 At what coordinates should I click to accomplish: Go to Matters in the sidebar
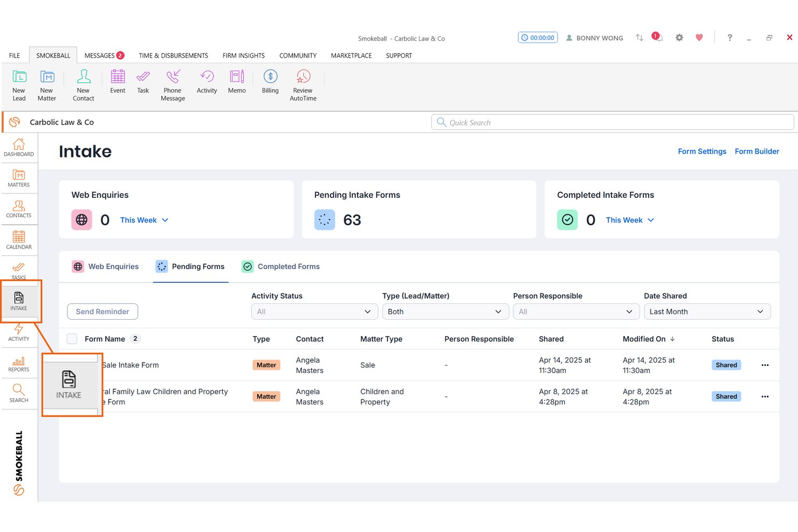coord(19,178)
